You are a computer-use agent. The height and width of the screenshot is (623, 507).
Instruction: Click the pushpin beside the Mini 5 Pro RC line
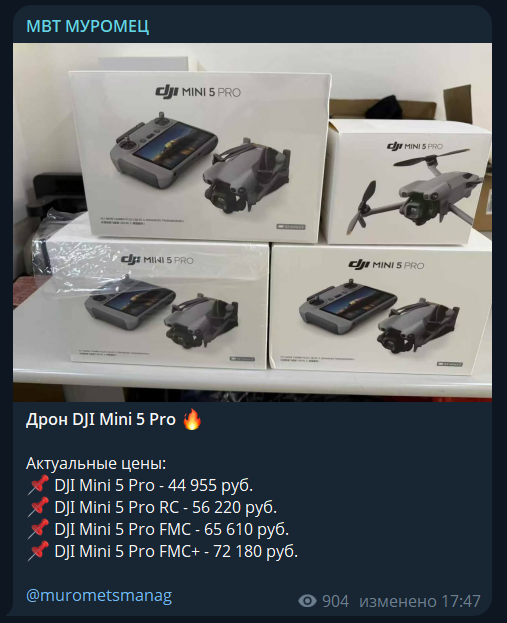[38, 507]
